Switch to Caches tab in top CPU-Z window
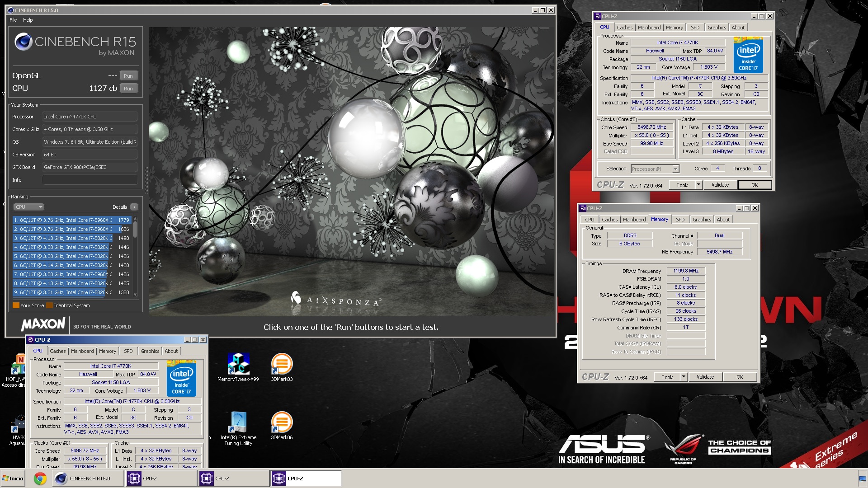 [624, 28]
